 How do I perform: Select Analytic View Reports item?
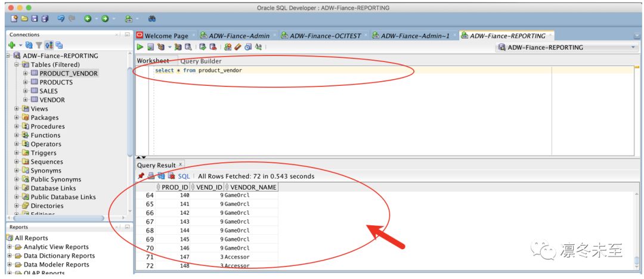tap(56, 247)
